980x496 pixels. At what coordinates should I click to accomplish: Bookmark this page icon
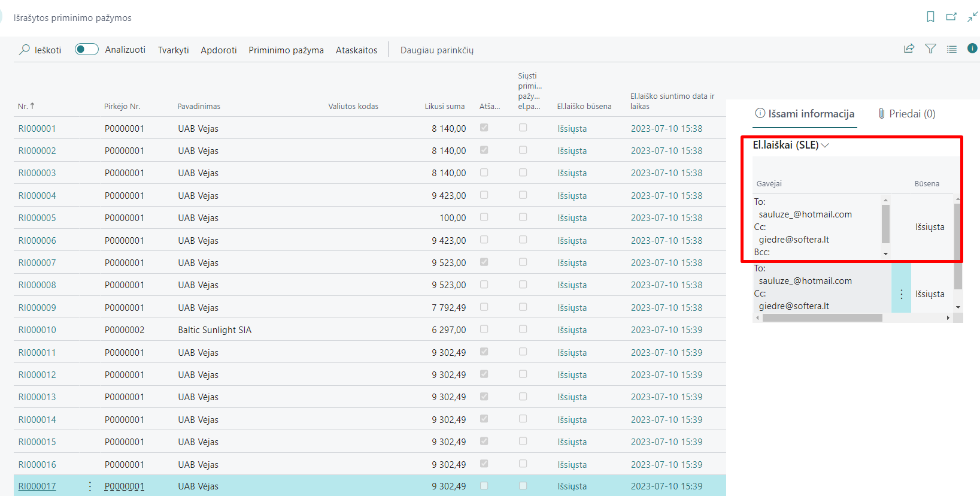pyautogui.click(x=930, y=17)
